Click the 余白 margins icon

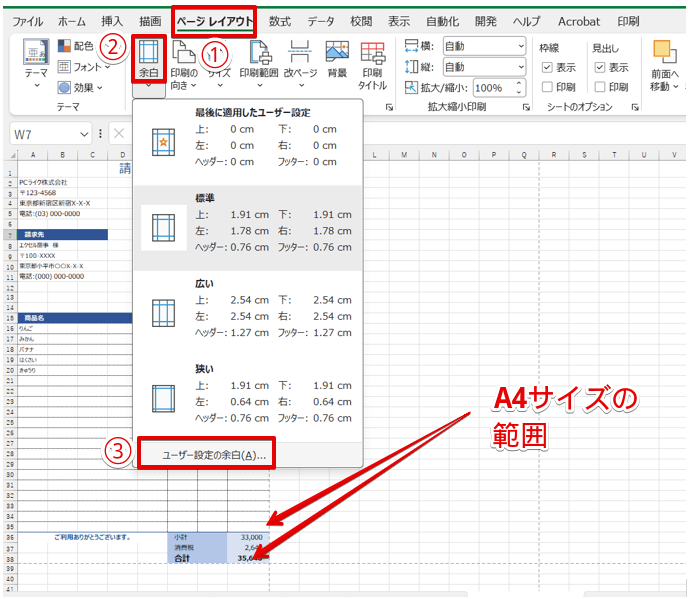[148, 52]
